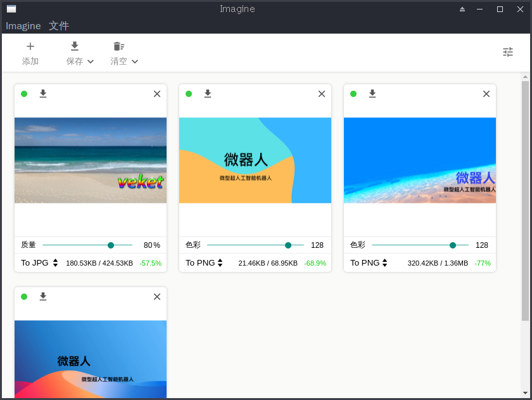Click the 21.46KB / 68.95KB size text
Image resolution: width=532 pixels, height=400 pixels.
268,263
